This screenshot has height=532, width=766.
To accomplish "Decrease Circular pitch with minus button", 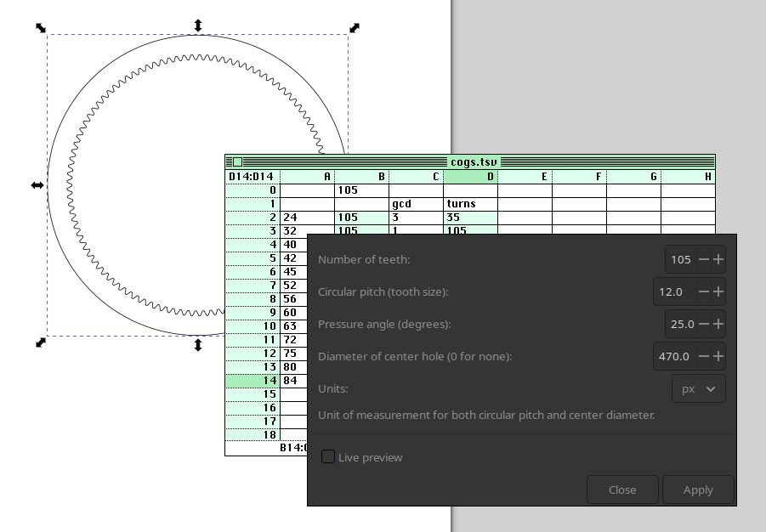I will [x=703, y=292].
